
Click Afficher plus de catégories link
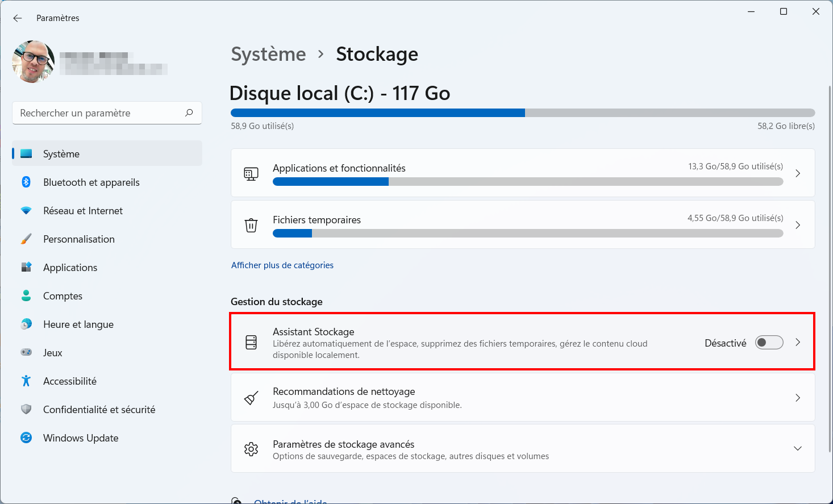[x=282, y=265]
